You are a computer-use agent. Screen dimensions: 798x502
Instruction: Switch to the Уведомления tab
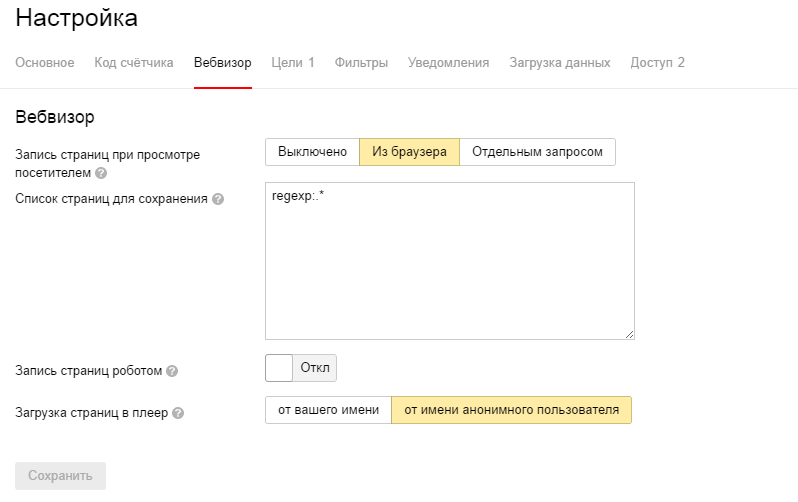tap(448, 63)
